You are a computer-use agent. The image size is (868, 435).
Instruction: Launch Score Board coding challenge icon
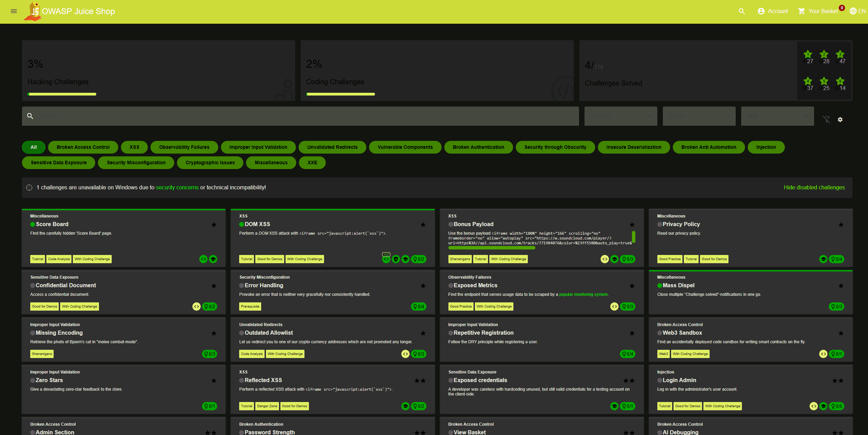pos(203,259)
